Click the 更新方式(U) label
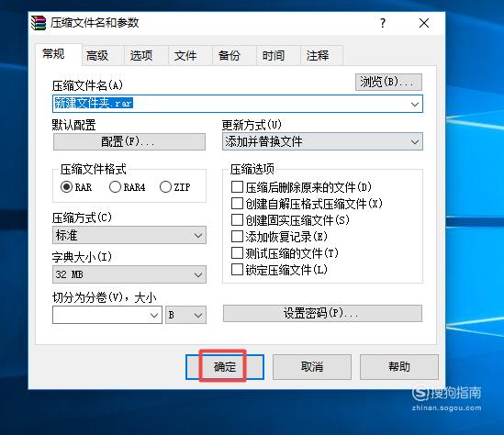This screenshot has height=435, width=504. point(252,125)
